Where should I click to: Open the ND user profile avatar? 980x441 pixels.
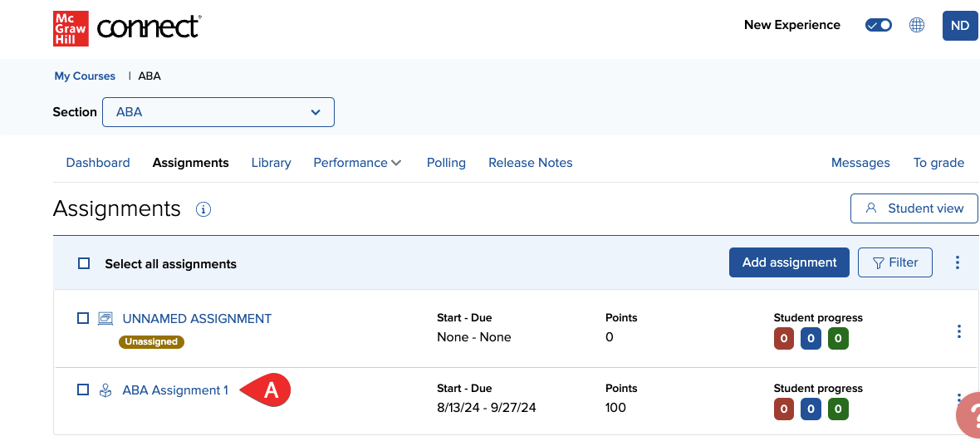point(959,26)
